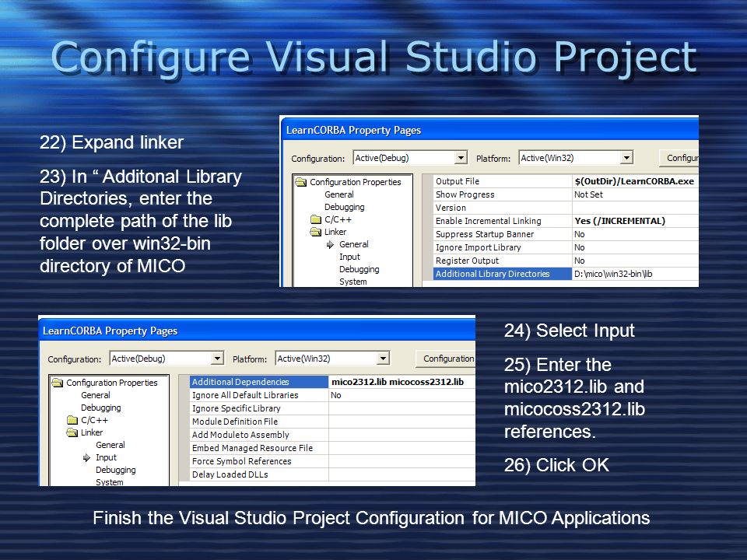Click Active(Debug) combo box in upper dialog
747x560 pixels.
[x=410, y=158]
